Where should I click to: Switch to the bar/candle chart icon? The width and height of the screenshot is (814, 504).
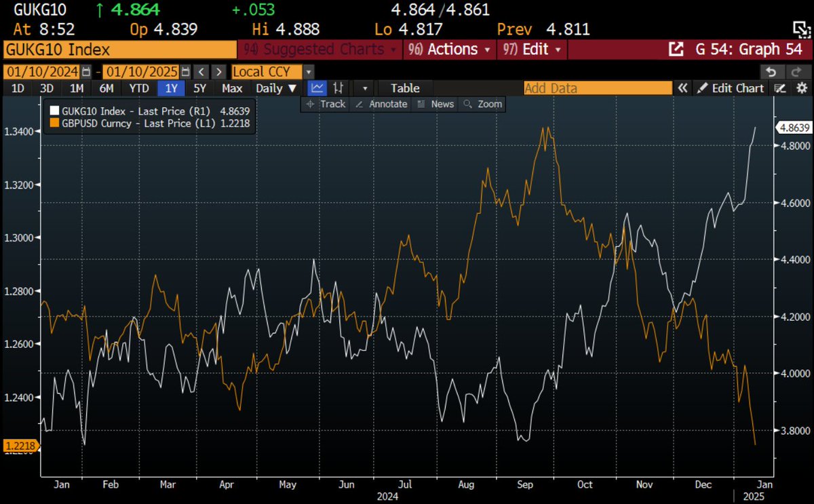pos(338,88)
